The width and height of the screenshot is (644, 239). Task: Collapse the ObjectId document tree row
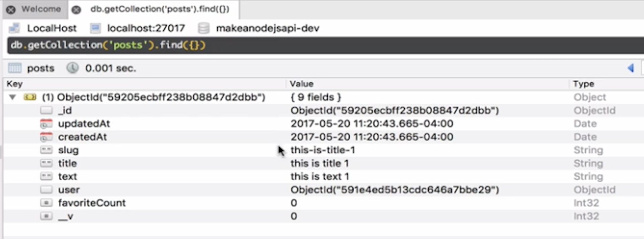tap(12, 97)
